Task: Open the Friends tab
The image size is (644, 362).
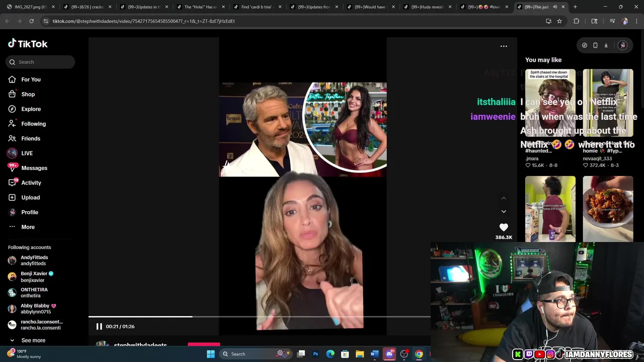Action: pyautogui.click(x=24, y=138)
